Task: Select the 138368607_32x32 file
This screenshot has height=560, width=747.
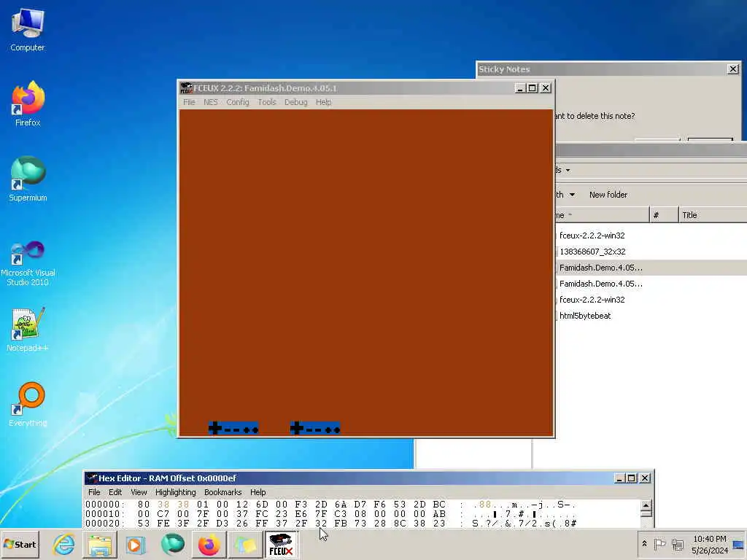Action: pyautogui.click(x=592, y=252)
